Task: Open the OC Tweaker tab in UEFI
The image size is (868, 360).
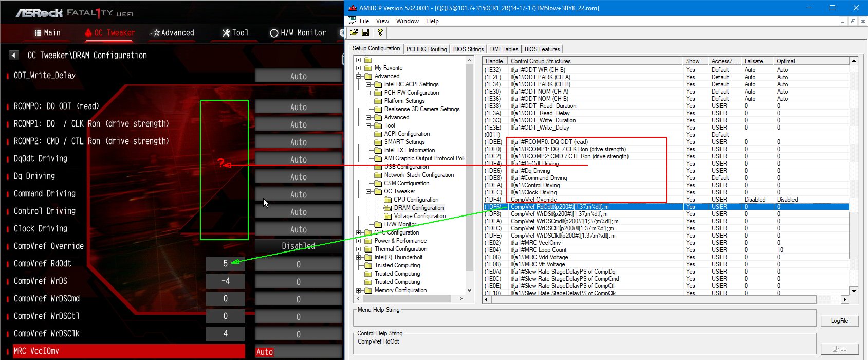Action: 110,33
